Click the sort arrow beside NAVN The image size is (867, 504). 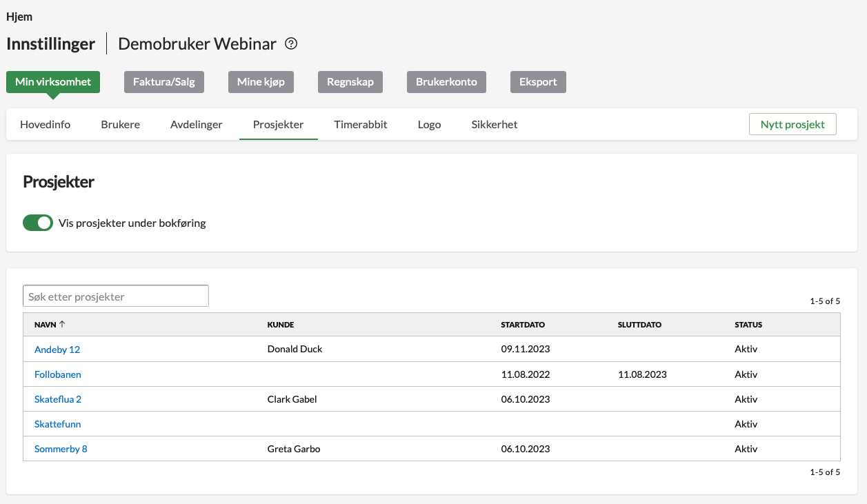[62, 324]
